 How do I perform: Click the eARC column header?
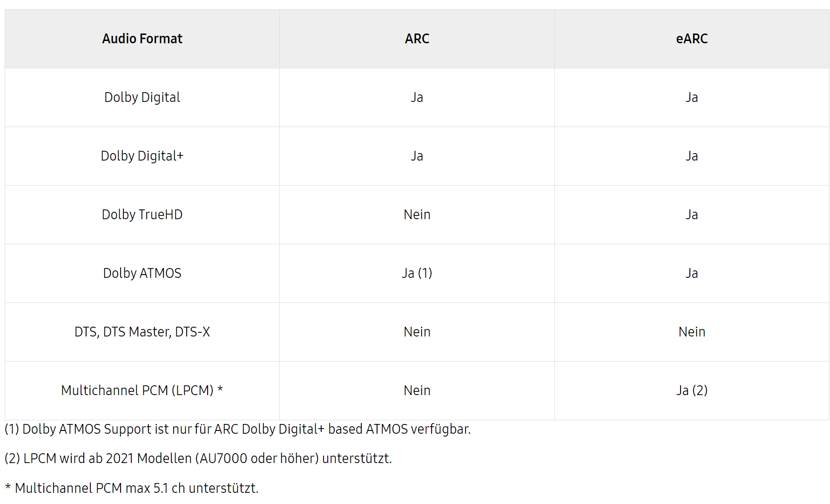pyautogui.click(x=692, y=39)
